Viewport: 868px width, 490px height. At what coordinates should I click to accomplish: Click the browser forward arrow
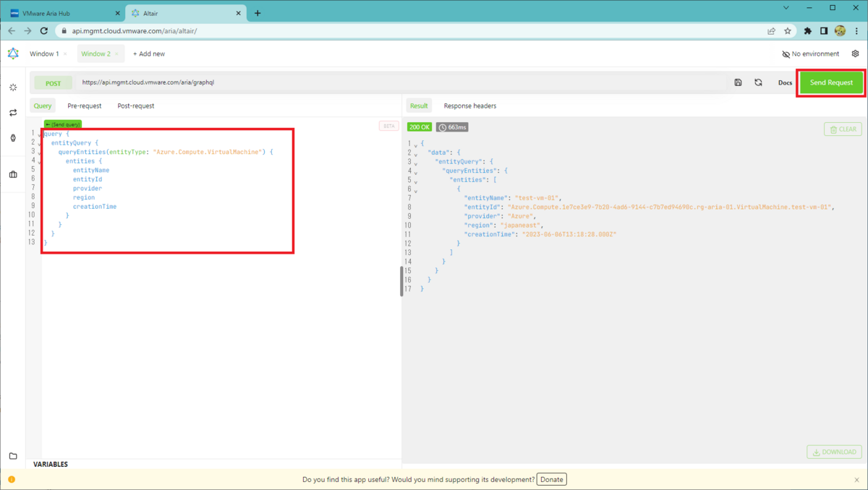point(27,31)
